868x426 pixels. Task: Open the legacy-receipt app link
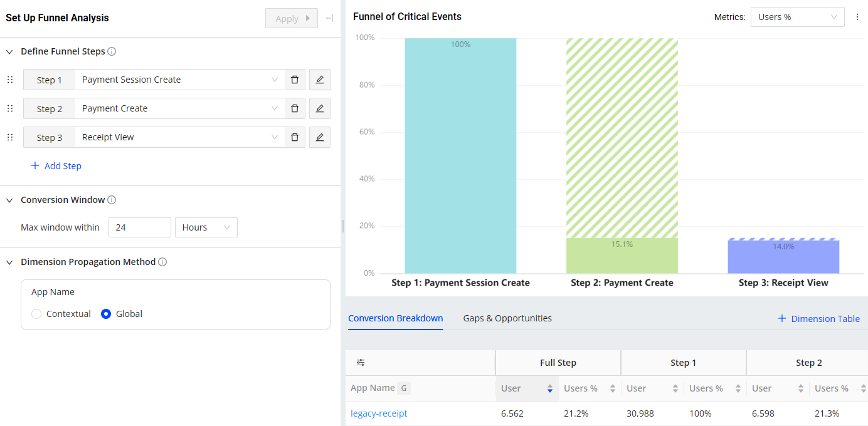coord(379,413)
